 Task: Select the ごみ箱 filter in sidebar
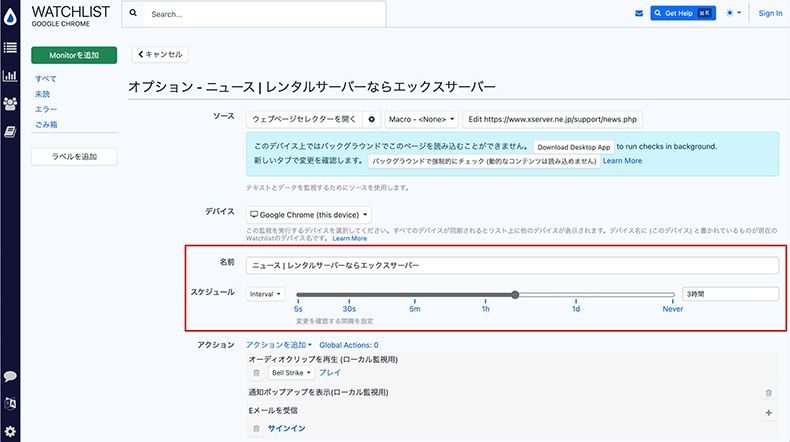(x=47, y=124)
